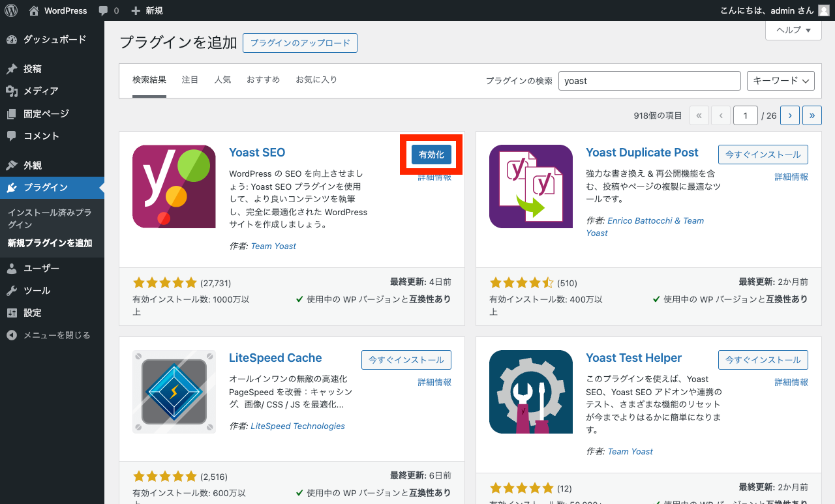Click プラグインのアップロード button
The height and width of the screenshot is (504, 835).
click(300, 43)
